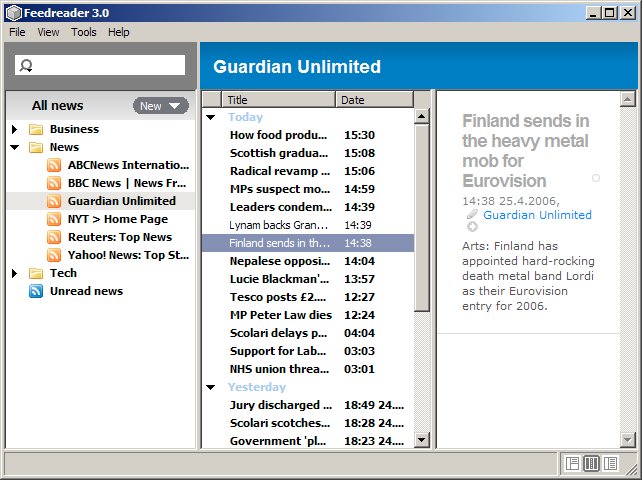Open the 'MP Peter Law dies' article
This screenshot has width=642, height=480.
(308, 315)
